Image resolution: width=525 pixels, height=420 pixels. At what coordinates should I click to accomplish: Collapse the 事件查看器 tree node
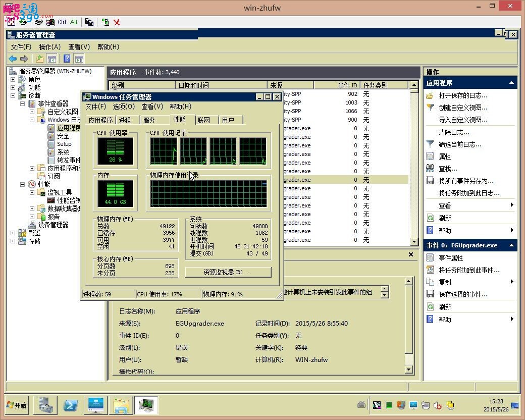pos(22,103)
